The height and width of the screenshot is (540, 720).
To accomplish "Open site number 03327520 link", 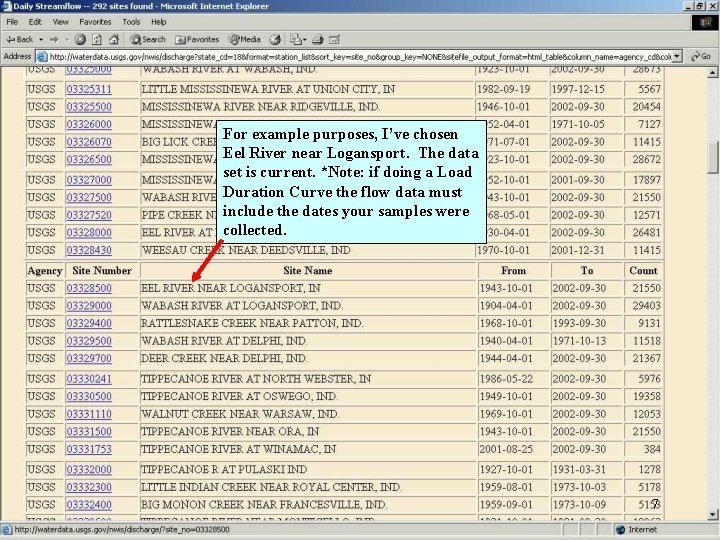I will click(89, 215).
